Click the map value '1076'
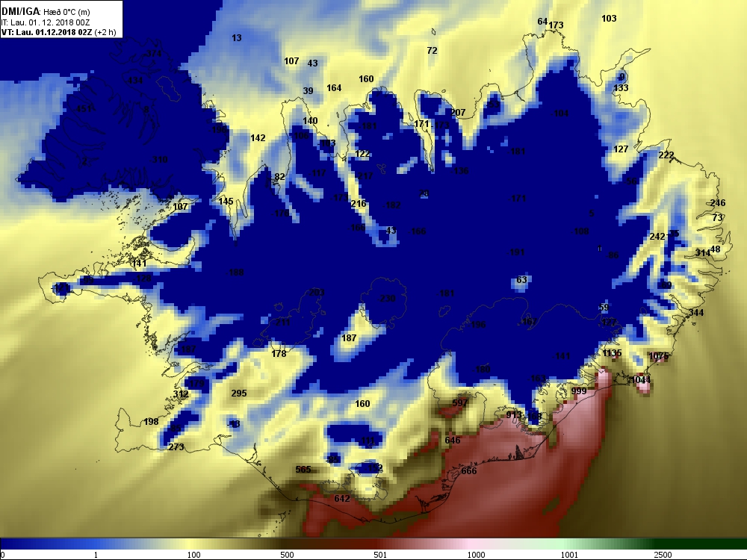 (x=658, y=356)
